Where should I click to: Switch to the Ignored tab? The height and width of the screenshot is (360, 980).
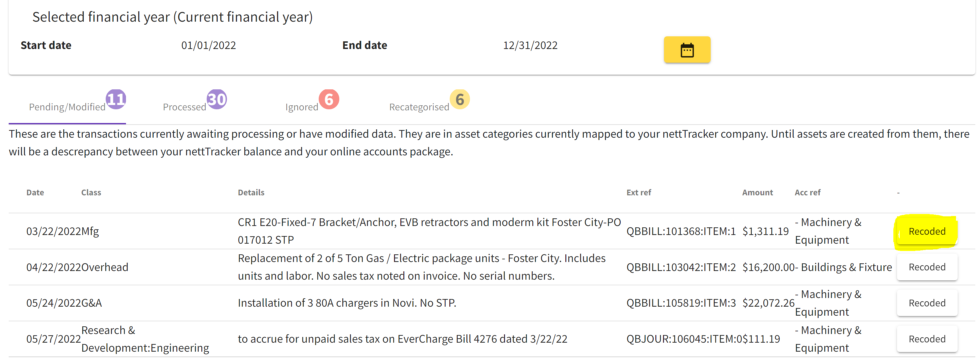(x=302, y=107)
